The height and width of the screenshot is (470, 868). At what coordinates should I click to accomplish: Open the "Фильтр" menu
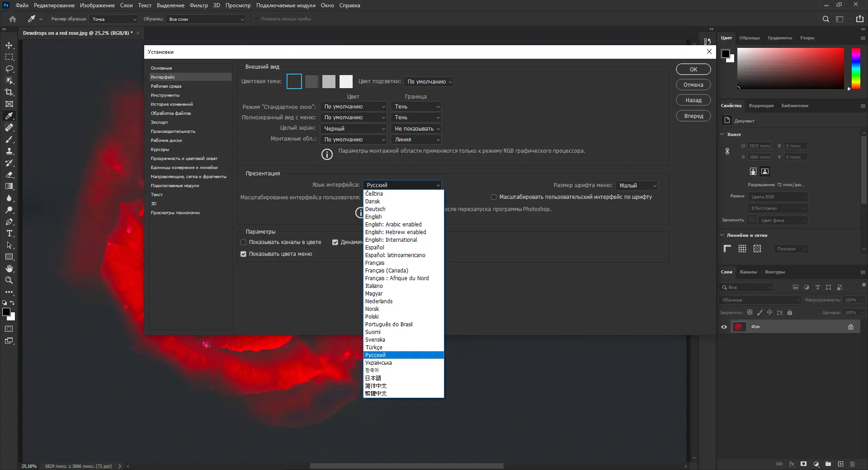pyautogui.click(x=198, y=5)
